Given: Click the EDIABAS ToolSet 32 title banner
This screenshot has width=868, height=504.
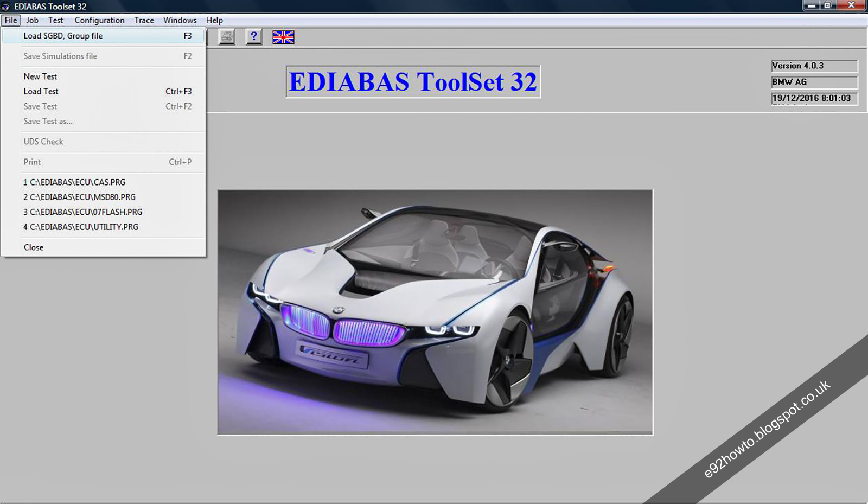Looking at the screenshot, I should pyautogui.click(x=413, y=82).
